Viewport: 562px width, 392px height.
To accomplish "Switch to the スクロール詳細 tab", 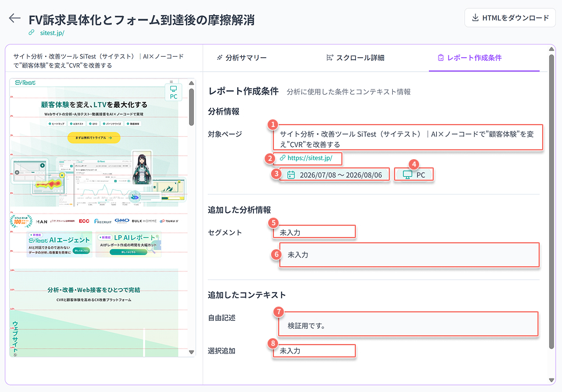I will (x=355, y=58).
